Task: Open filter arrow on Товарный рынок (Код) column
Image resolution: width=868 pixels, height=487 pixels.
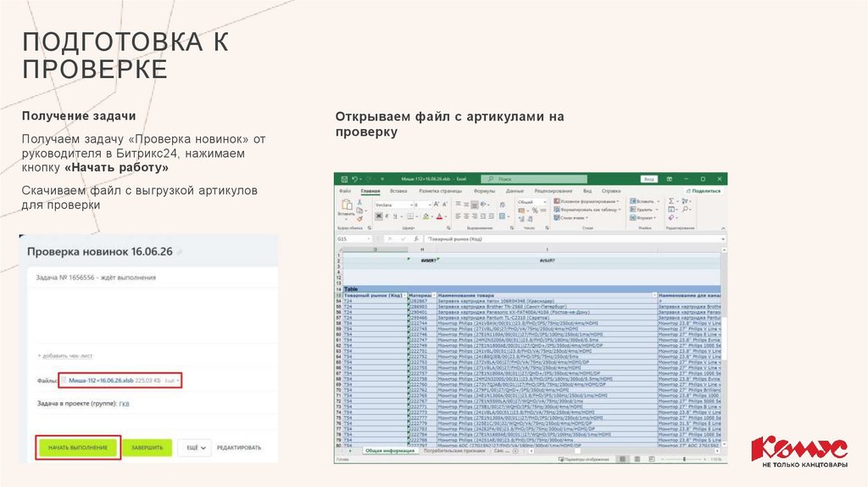Action: click(x=404, y=296)
